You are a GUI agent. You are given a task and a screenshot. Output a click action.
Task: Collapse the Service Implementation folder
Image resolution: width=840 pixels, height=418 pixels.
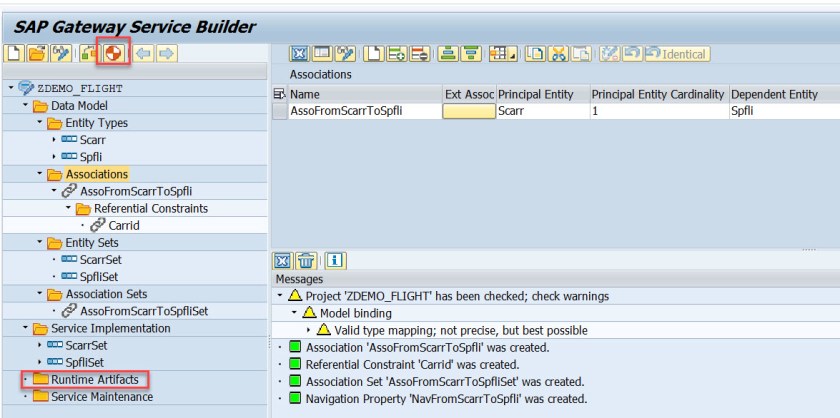click(x=25, y=329)
